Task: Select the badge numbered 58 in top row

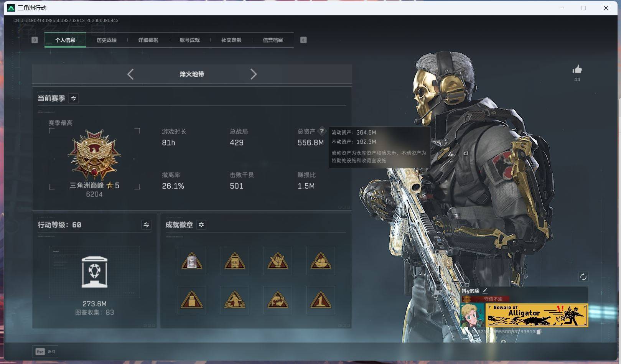Action: [235, 261]
